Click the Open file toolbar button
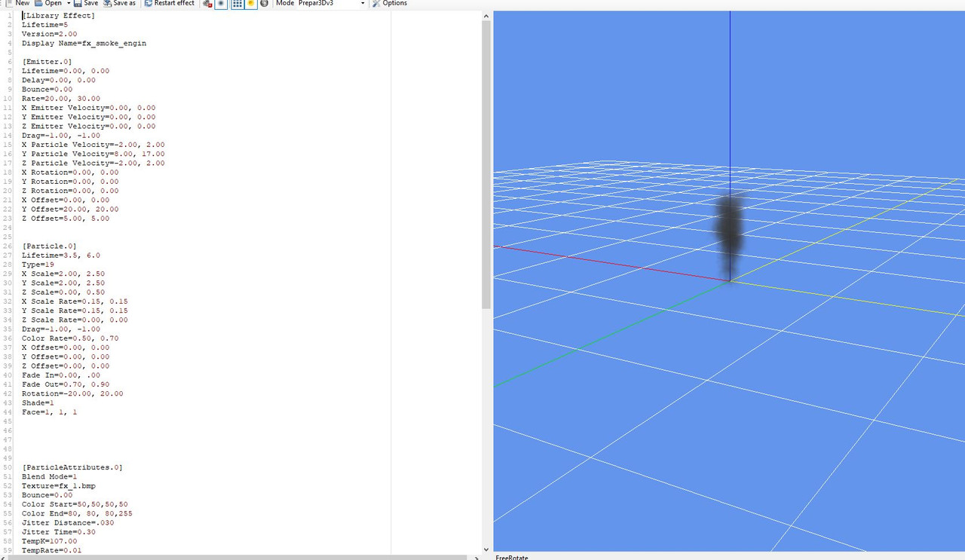This screenshot has height=560, width=965. pyautogui.click(x=47, y=3)
